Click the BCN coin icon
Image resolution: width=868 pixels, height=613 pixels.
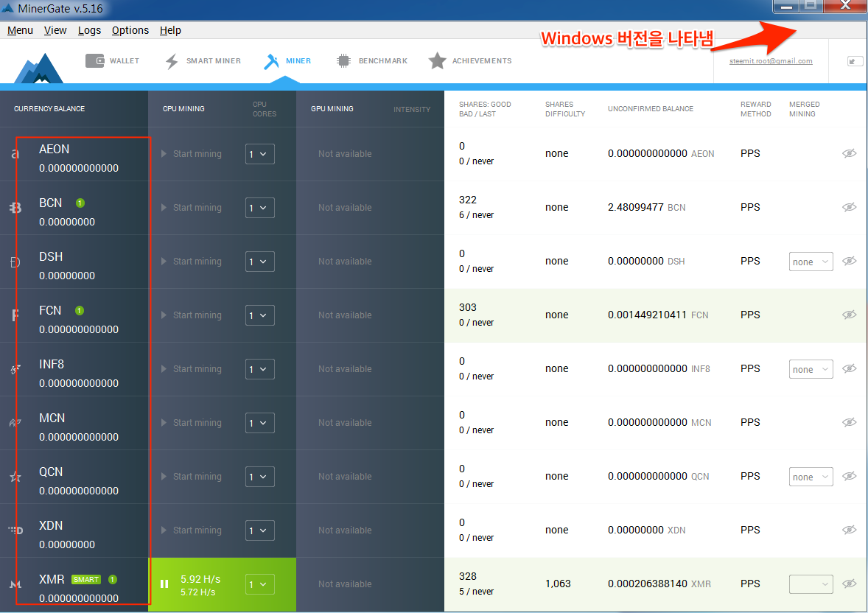[x=15, y=208]
